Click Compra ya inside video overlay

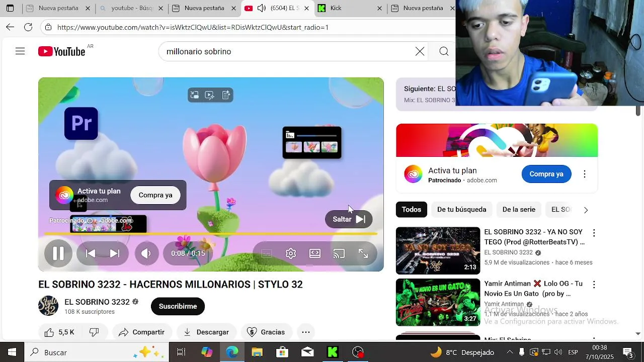click(155, 195)
